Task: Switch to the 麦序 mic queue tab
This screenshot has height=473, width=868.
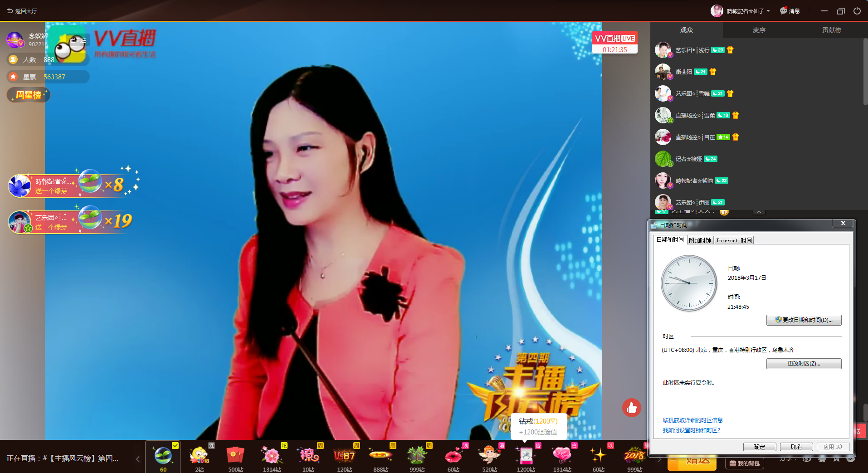Action: tap(759, 30)
